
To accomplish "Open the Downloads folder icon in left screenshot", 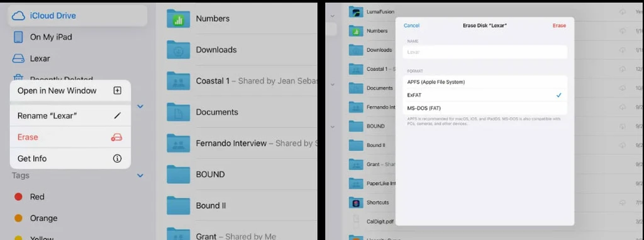I will click(x=178, y=49).
